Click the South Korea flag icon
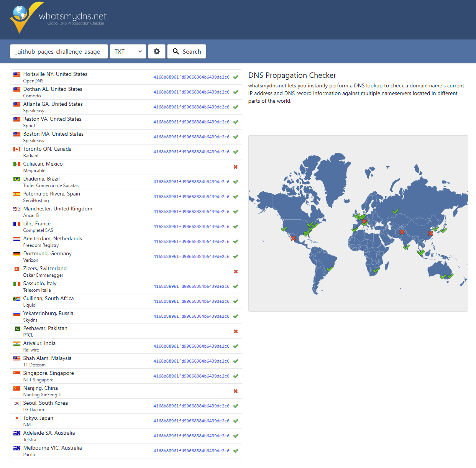This screenshot has width=476, height=468. coord(17,403)
